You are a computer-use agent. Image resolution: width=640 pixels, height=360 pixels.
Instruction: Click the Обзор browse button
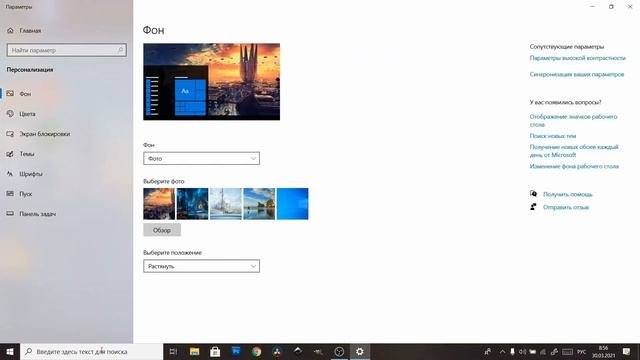click(x=162, y=230)
